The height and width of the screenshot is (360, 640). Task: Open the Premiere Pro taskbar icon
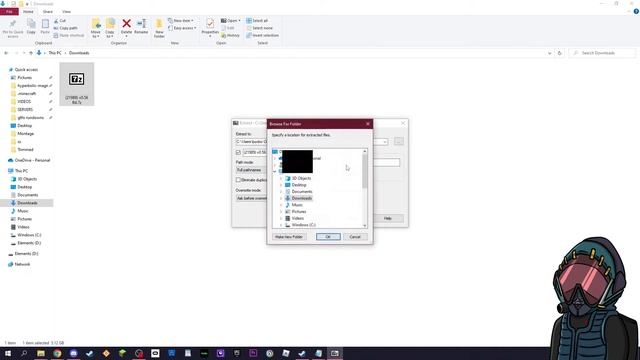click(x=253, y=353)
